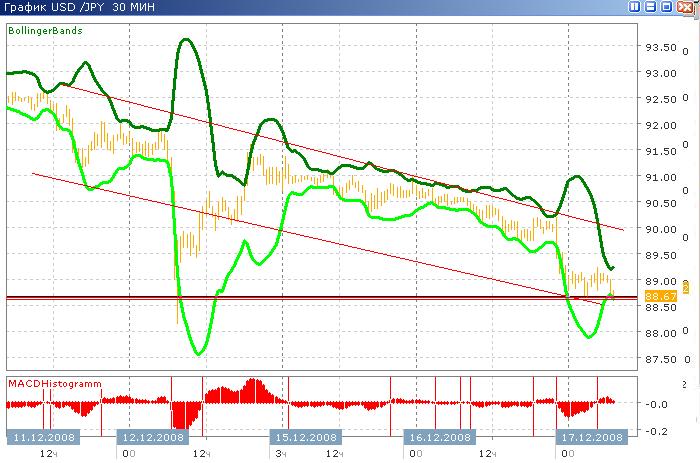Click the 11.12.2008 date marker
700x463 pixels.
click(x=41, y=438)
